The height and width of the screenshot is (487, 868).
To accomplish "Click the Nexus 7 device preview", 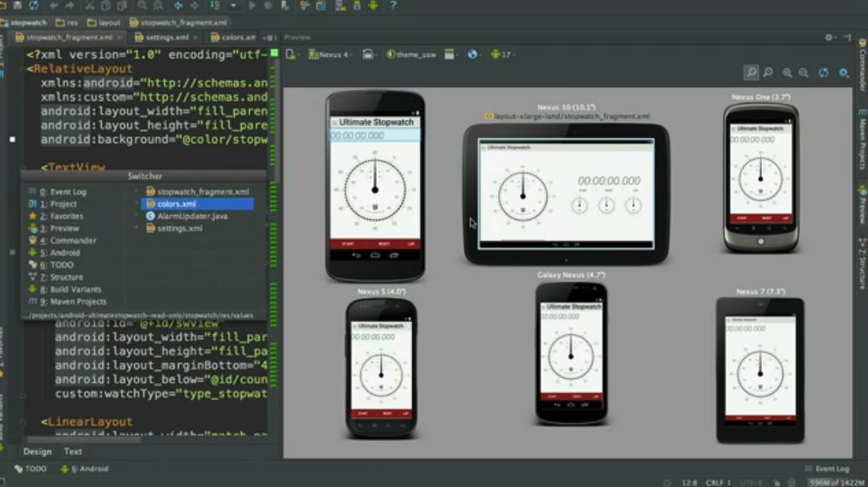I will (761, 370).
